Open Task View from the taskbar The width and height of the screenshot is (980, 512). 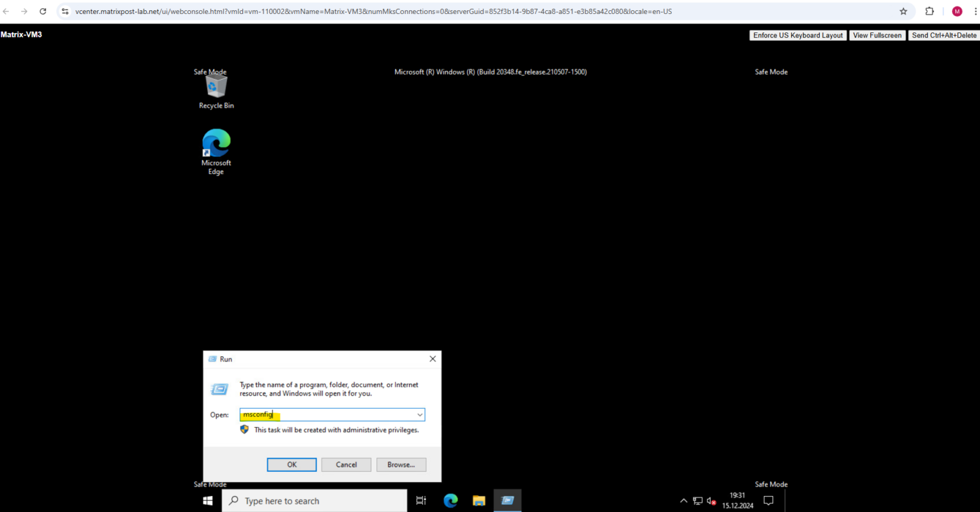pos(420,501)
